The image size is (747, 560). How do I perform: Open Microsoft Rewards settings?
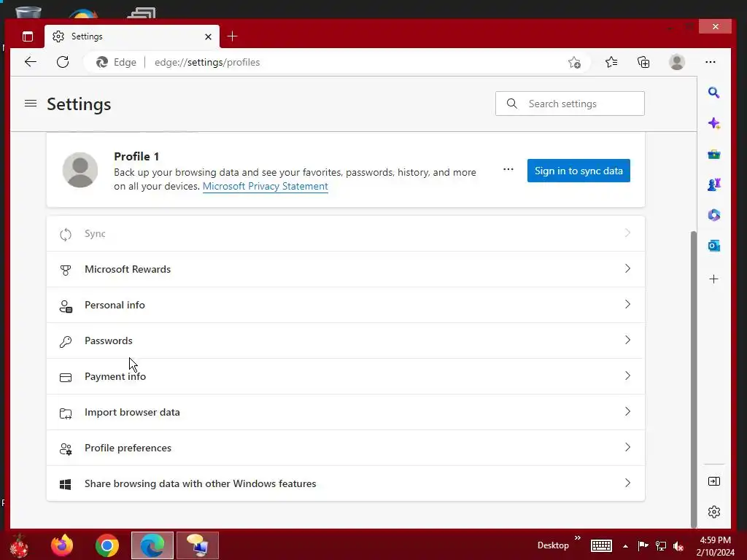click(x=346, y=269)
